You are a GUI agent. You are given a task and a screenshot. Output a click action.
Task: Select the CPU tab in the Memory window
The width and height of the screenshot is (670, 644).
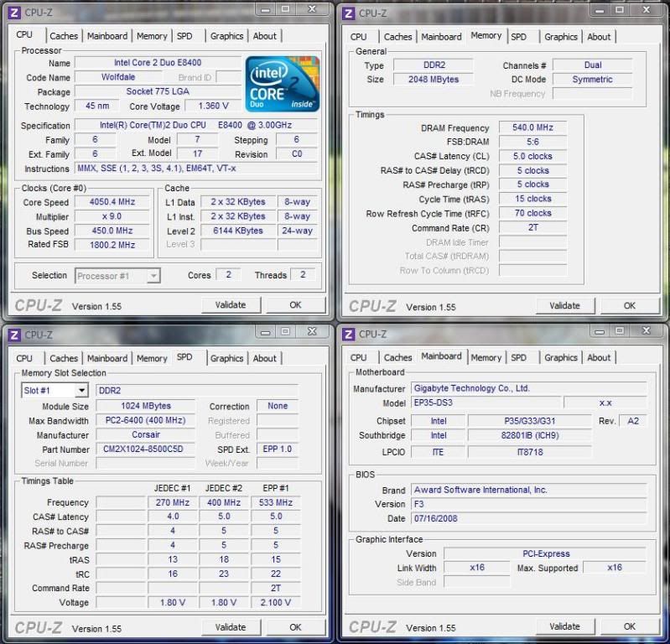359,37
